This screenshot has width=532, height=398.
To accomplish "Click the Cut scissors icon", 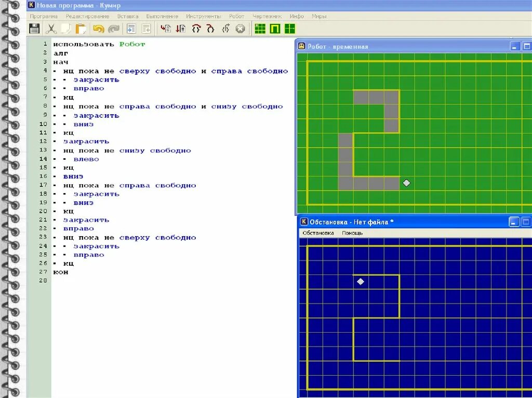I will pyautogui.click(x=51, y=29).
